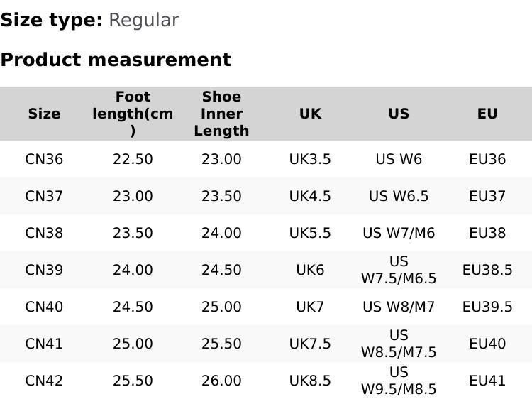Click the UK3.5 cell
532x399 pixels.
tap(310, 159)
